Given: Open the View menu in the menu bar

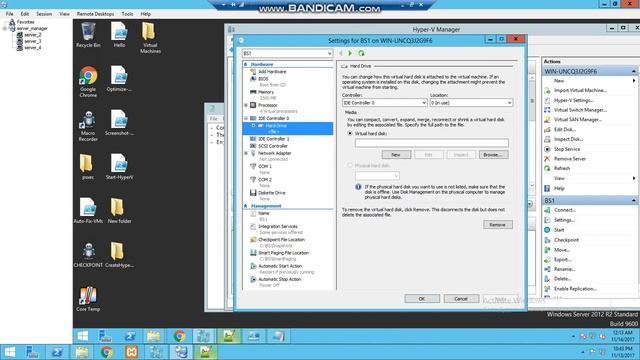Looking at the screenshot, I should (64, 14).
